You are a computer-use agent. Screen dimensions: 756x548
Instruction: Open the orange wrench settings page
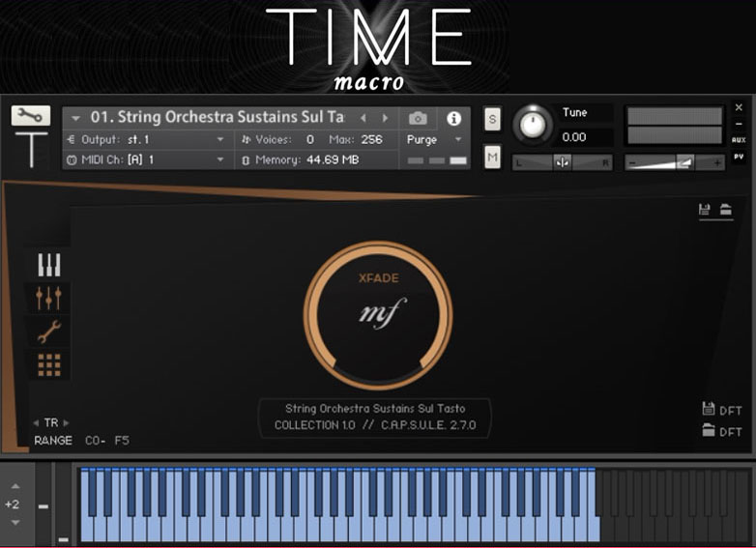point(48,332)
